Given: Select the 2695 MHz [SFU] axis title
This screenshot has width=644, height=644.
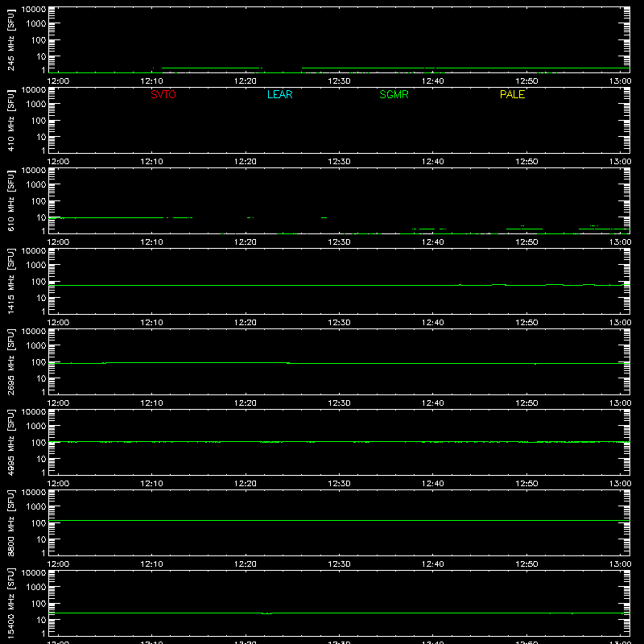Looking at the screenshot, I should 10,361.
